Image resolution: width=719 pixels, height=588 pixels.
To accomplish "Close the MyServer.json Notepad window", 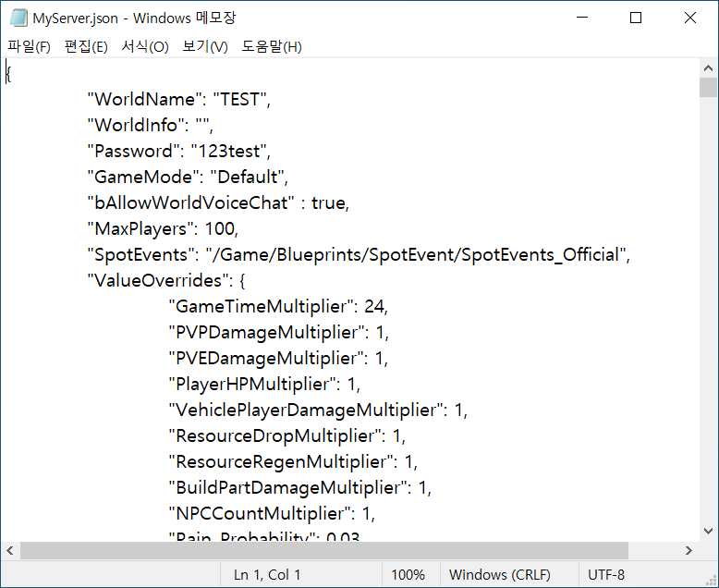I will pos(689,18).
